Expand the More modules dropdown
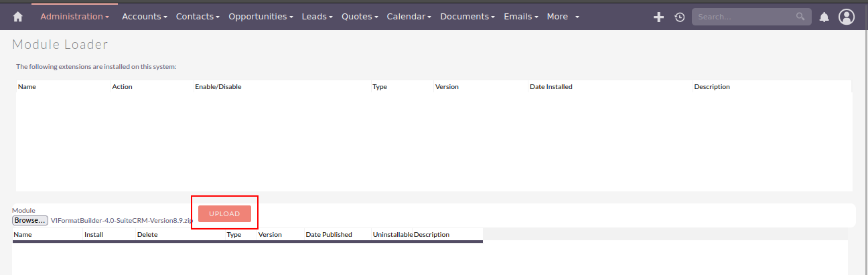 [x=563, y=17]
